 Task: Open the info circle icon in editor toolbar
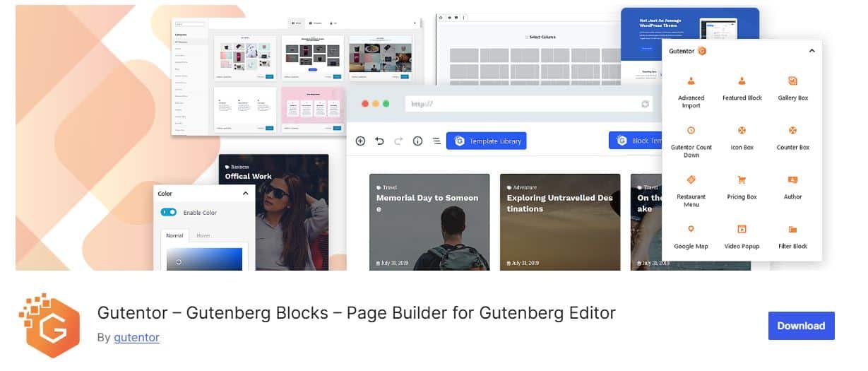point(417,141)
